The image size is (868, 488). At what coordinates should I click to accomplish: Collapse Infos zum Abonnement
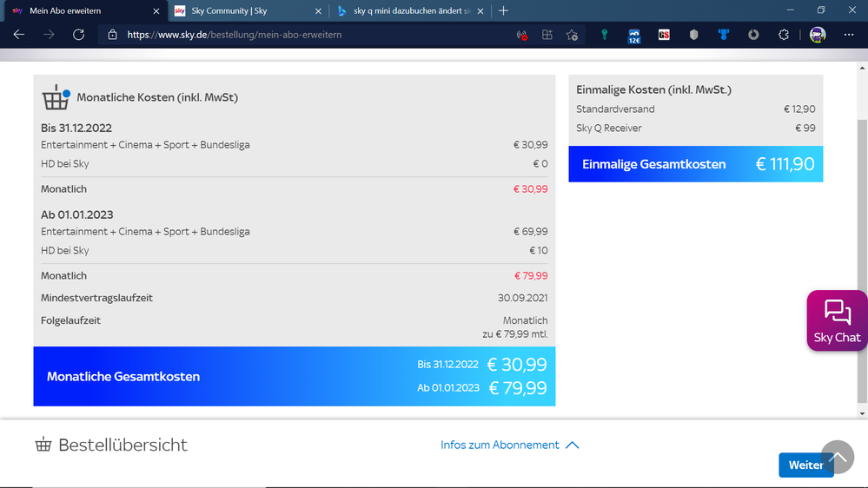[x=510, y=445]
